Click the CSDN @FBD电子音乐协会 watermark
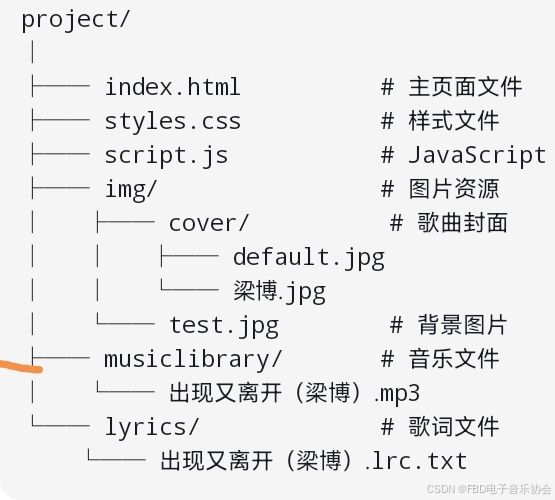The height and width of the screenshot is (500, 555). (x=489, y=489)
